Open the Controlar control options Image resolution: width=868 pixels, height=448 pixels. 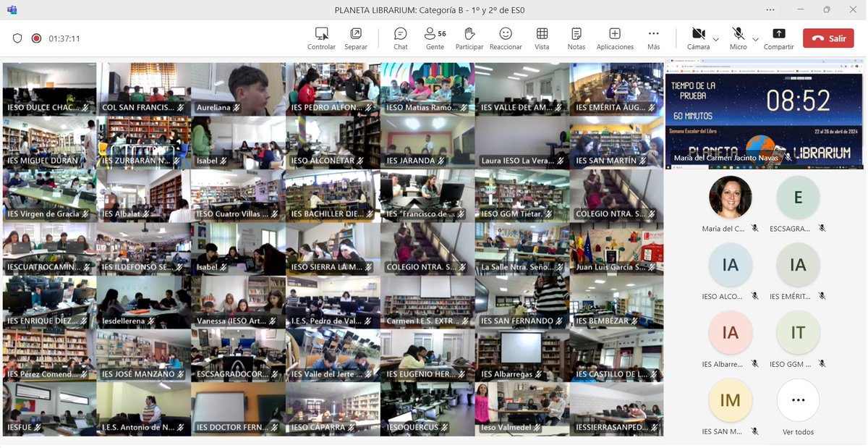click(x=321, y=38)
